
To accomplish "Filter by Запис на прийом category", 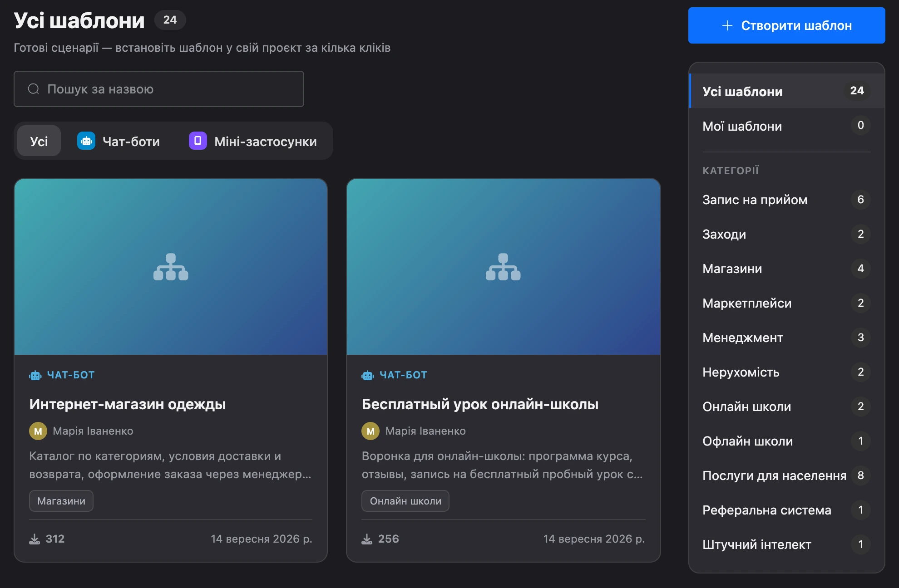I will [x=786, y=200].
